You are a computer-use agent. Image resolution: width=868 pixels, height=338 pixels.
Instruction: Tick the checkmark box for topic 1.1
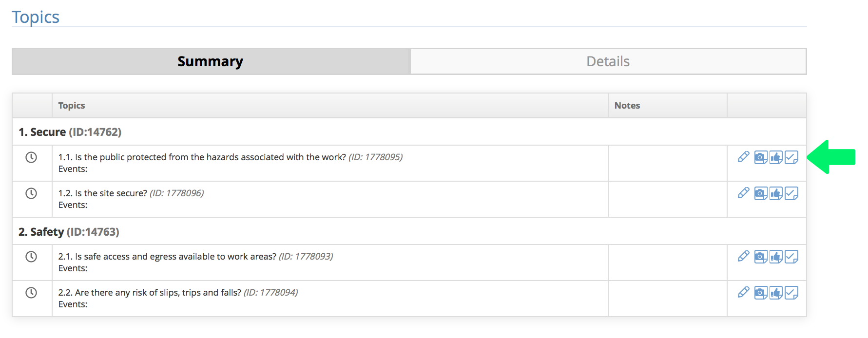click(791, 157)
